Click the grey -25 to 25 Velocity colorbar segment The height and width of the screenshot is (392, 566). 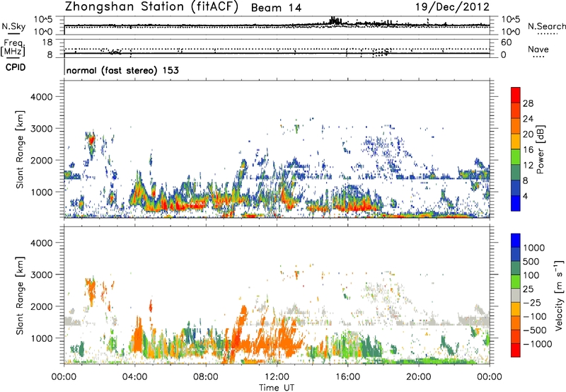tap(516, 295)
